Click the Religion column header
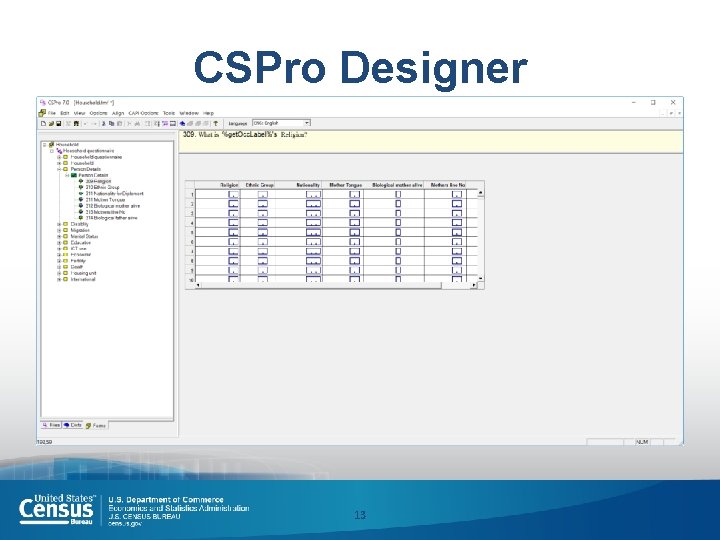 218,185
